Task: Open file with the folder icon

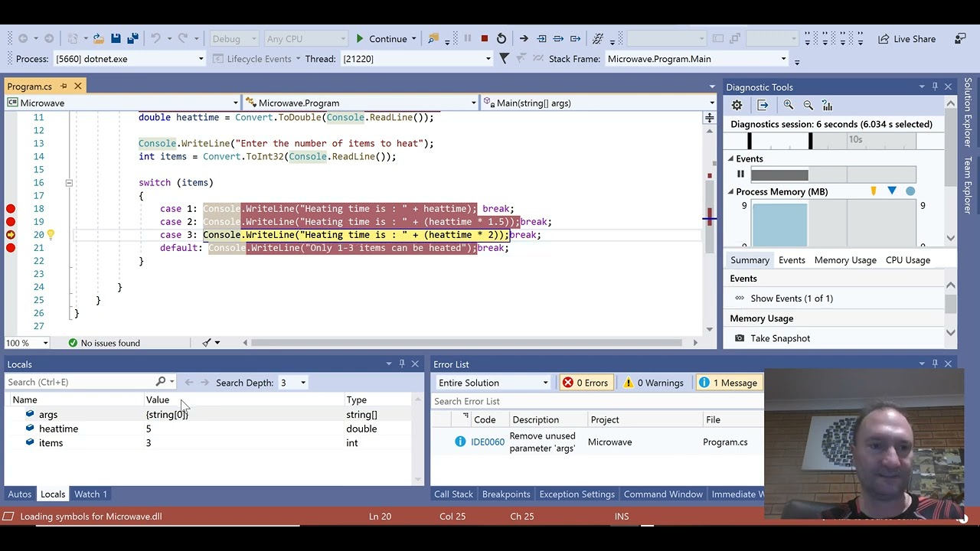Action: coord(98,39)
